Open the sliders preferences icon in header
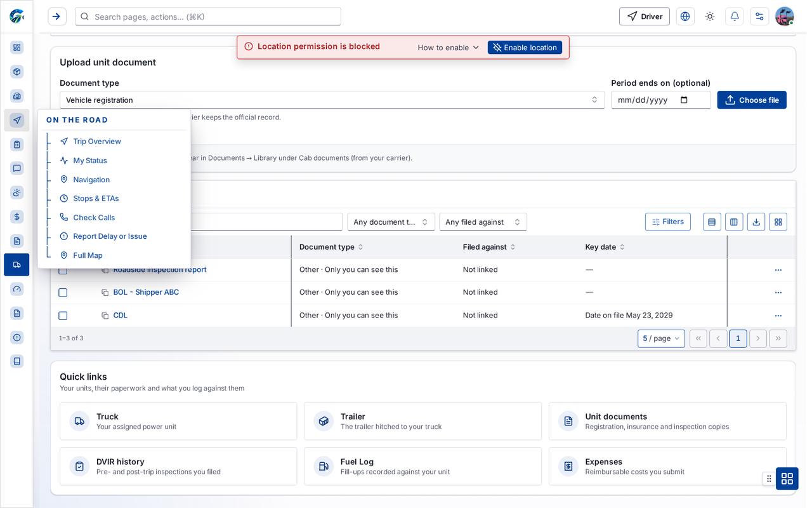812x508 pixels. click(759, 17)
